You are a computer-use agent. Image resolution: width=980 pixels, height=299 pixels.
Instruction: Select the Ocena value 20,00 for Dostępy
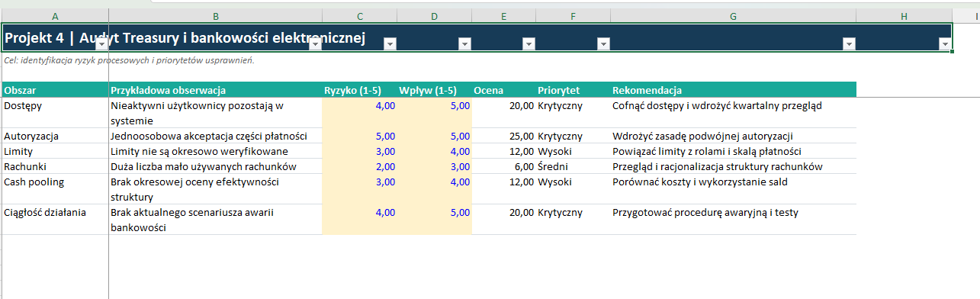(504, 113)
